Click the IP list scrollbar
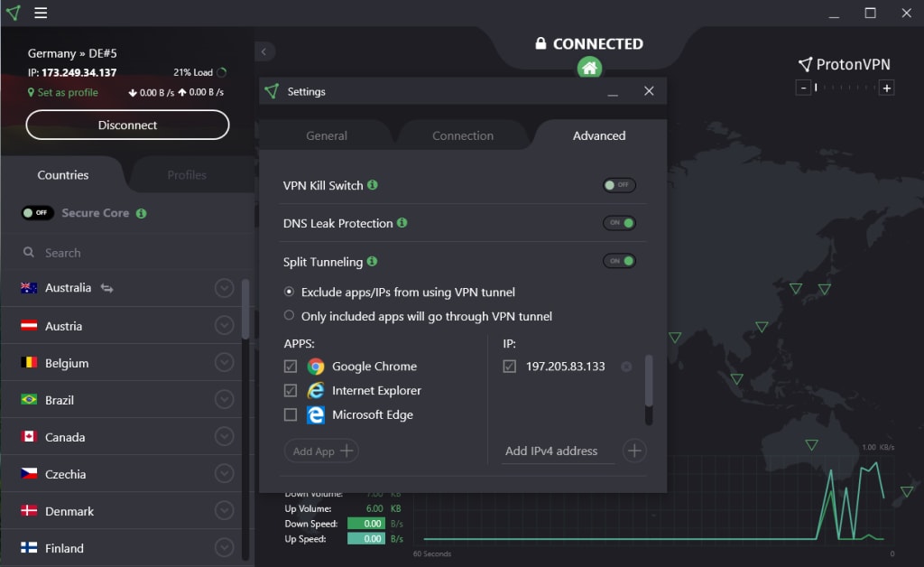Screen dimensions: 924x567 [649, 380]
